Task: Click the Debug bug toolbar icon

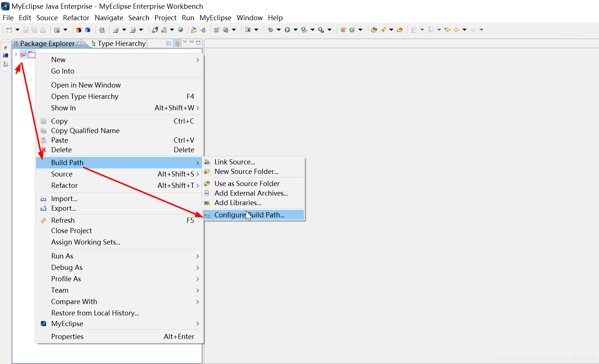Action: point(270,30)
